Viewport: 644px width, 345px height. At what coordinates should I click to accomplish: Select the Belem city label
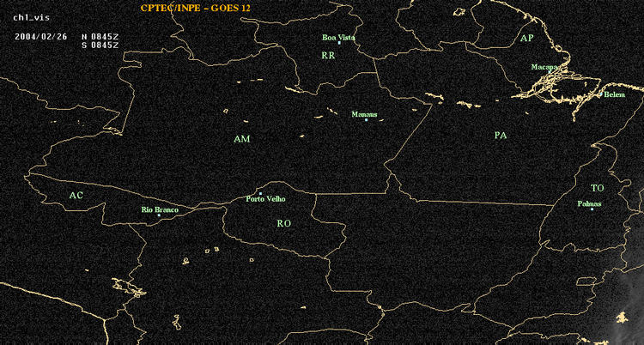pyautogui.click(x=615, y=95)
